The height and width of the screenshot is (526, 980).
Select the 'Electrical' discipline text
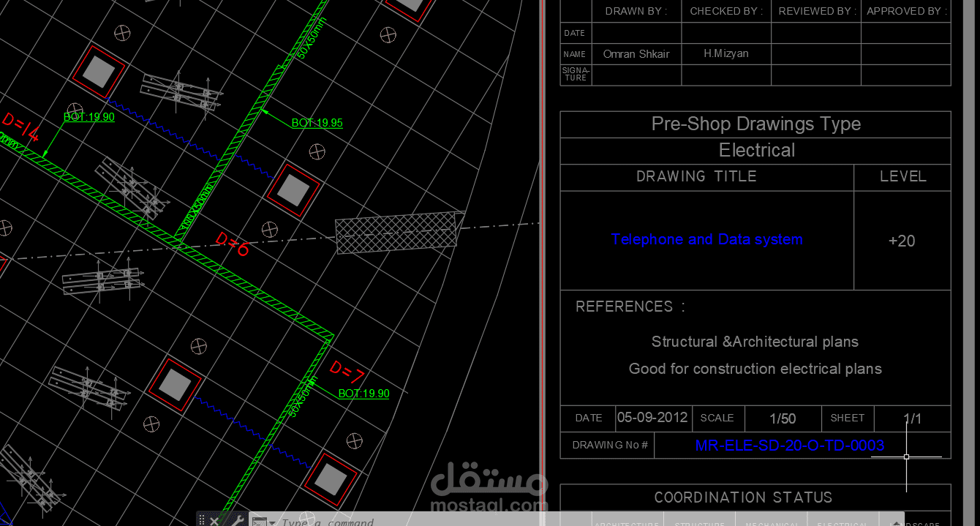(756, 150)
